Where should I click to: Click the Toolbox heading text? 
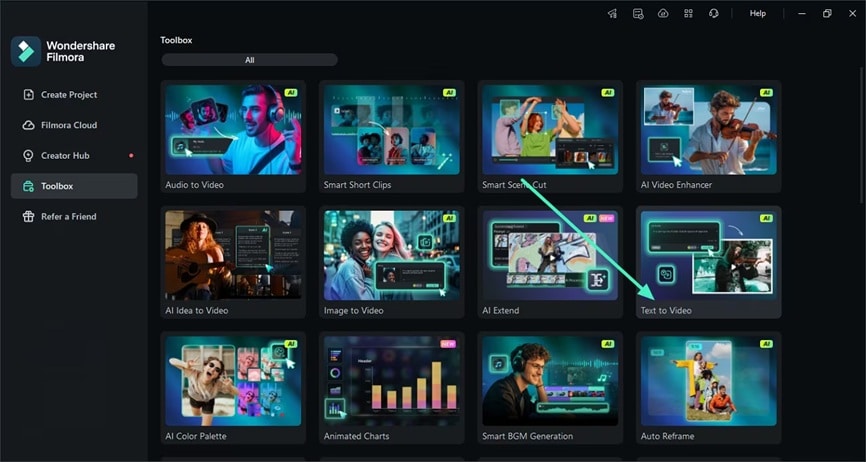(x=176, y=40)
